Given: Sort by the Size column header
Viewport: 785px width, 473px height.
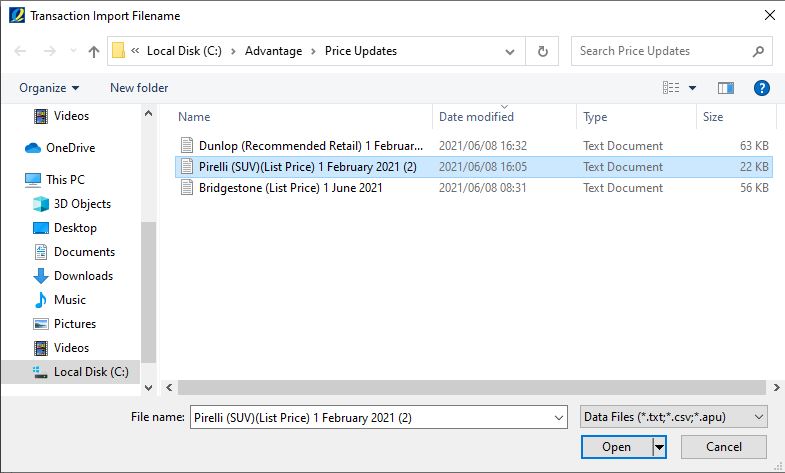Looking at the screenshot, I should pos(713,117).
